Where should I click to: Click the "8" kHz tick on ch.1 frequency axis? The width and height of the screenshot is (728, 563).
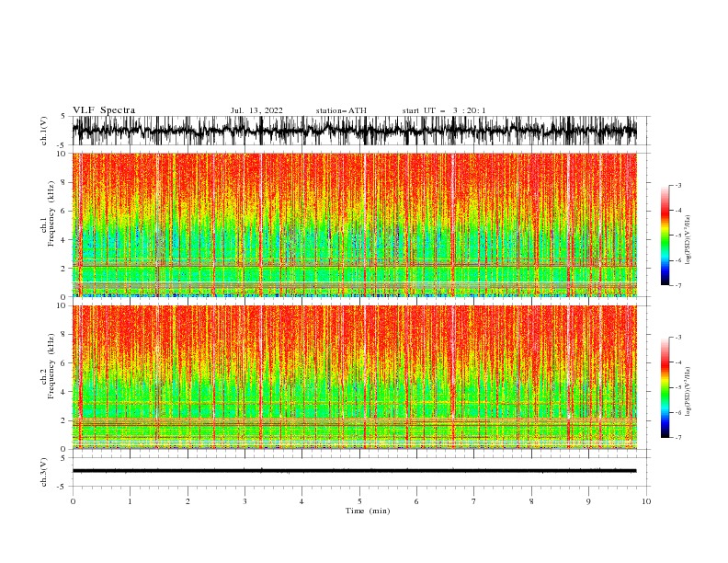[64, 182]
